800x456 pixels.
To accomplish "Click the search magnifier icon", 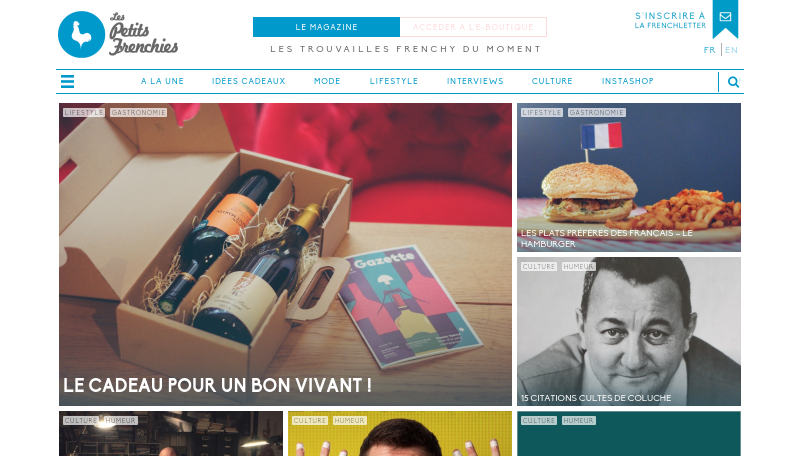I will point(733,82).
